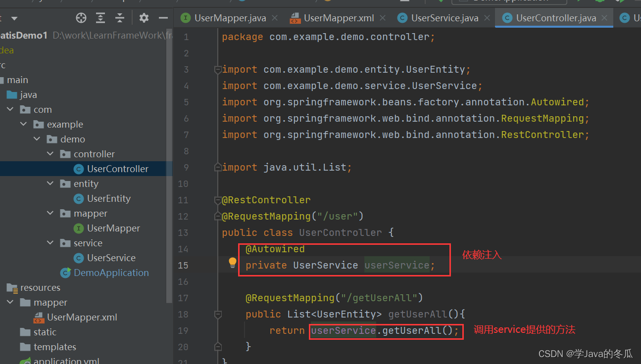Close the UserController.java tab

[x=605, y=18]
